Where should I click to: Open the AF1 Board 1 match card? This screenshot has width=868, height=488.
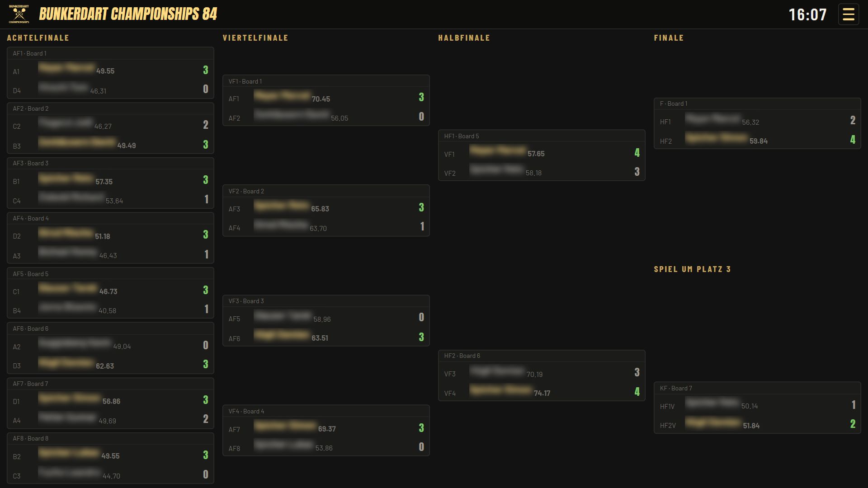(x=110, y=73)
